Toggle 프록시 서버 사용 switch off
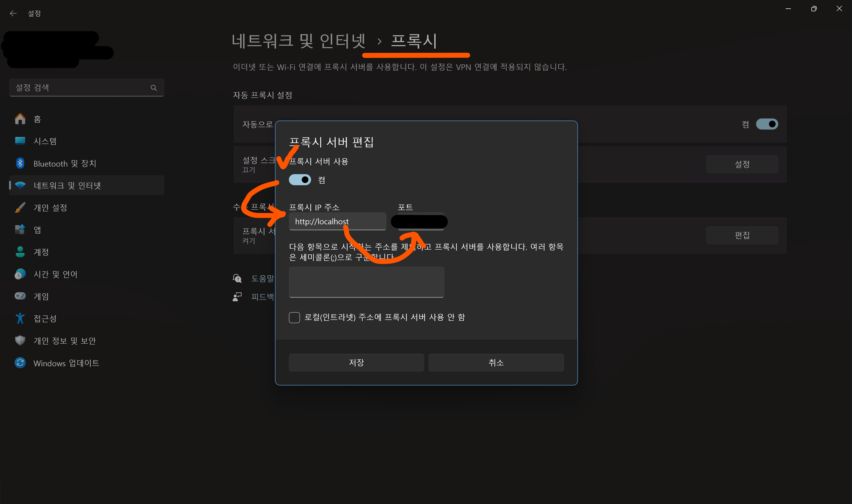This screenshot has width=852, height=504. [300, 180]
